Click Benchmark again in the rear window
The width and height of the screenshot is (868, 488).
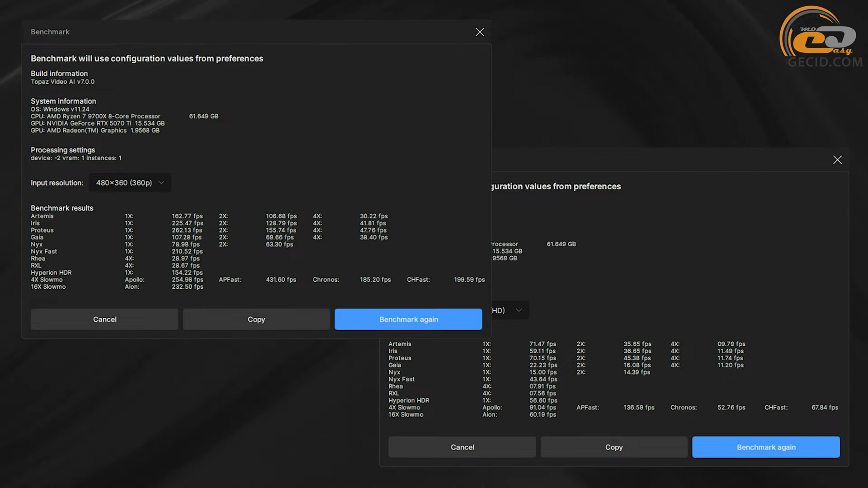766,447
